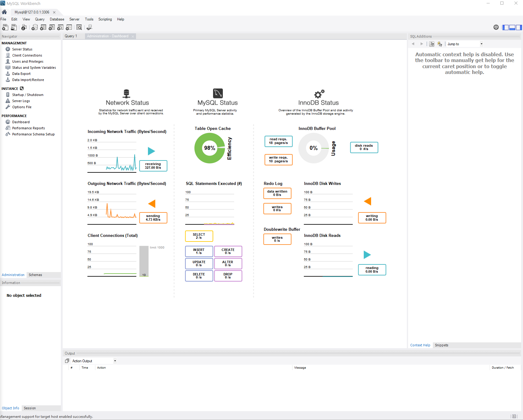
Task: Click the SELECT 2/s statement box
Action: click(199, 236)
